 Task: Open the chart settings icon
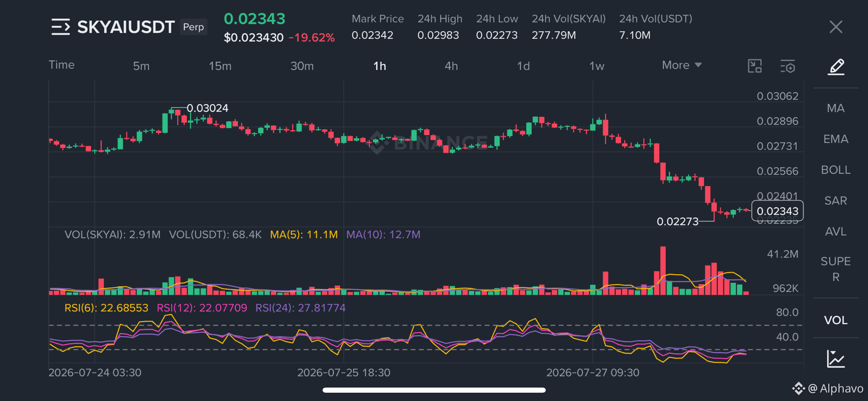tap(788, 66)
